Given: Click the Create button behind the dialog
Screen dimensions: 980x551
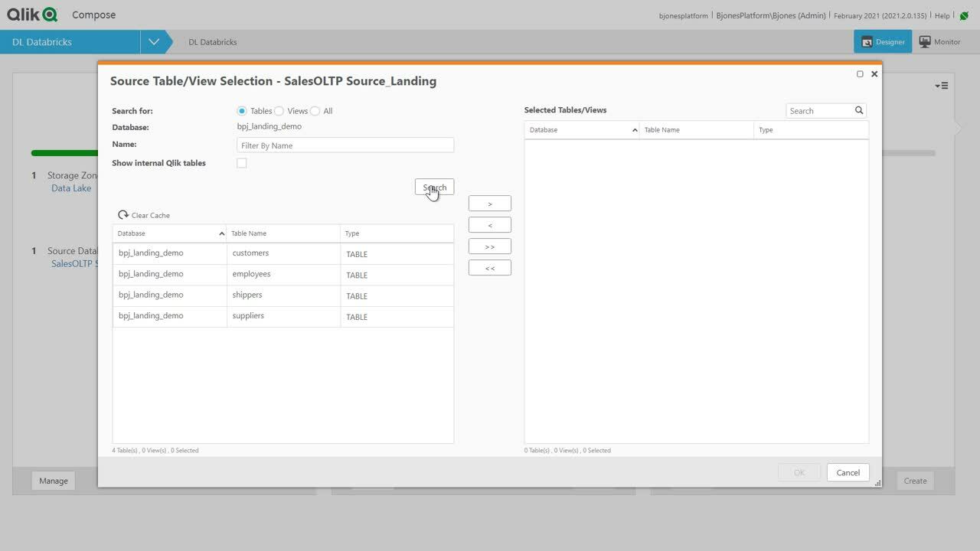Looking at the screenshot, I should coord(915,481).
